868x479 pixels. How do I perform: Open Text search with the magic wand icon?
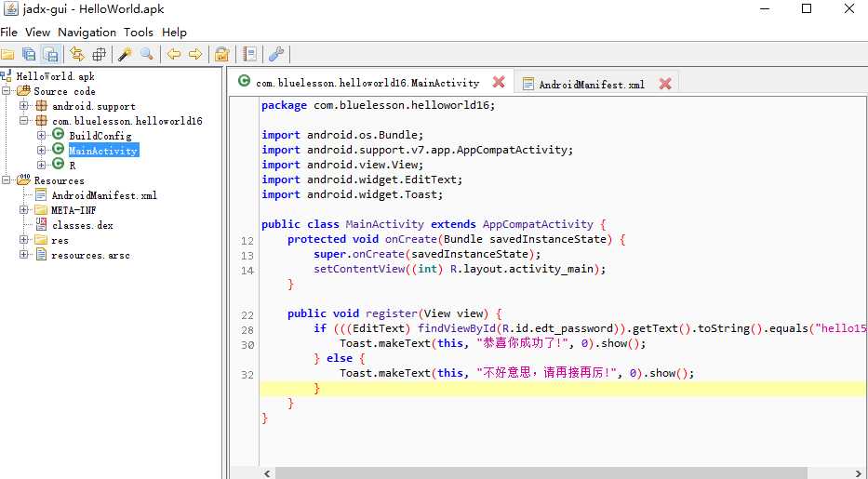click(x=125, y=54)
